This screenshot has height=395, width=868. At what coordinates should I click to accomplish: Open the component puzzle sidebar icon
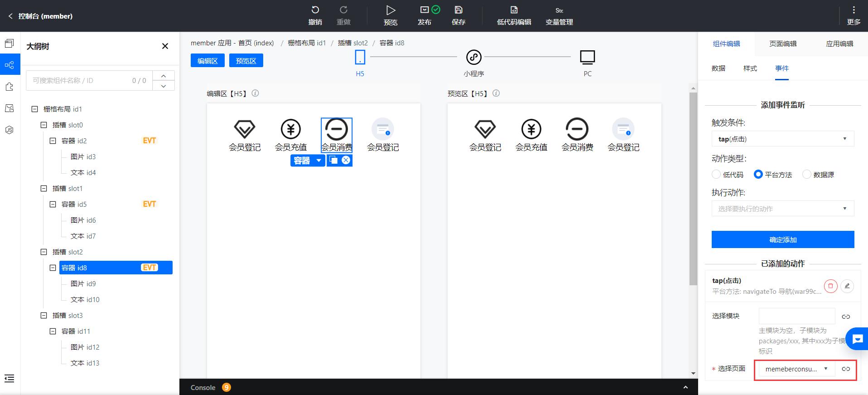[x=10, y=87]
